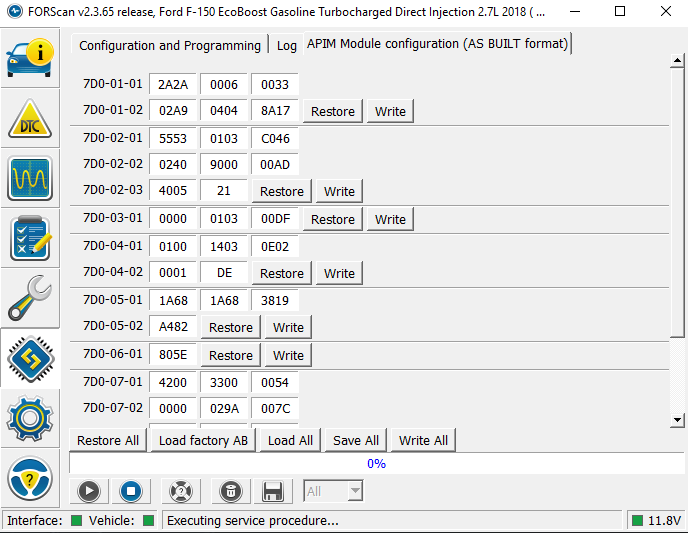Click the trash delete icon
Screen dimensions: 688x533
(x=231, y=491)
